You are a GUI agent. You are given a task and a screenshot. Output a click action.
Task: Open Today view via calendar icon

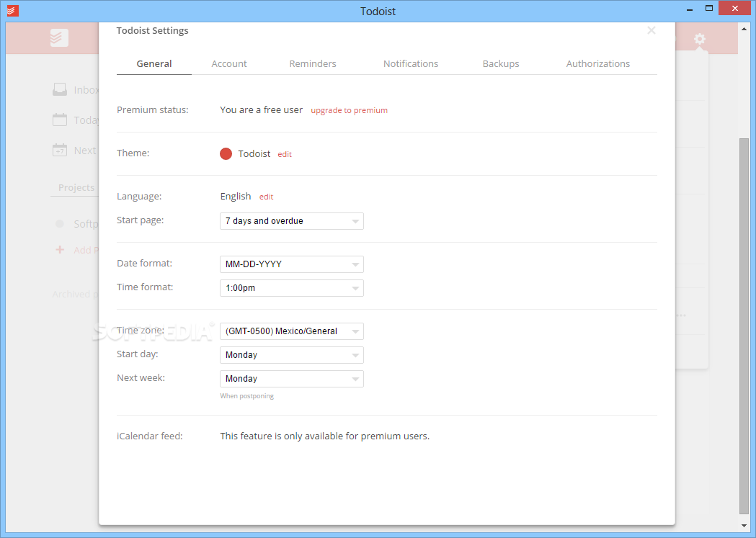point(60,120)
